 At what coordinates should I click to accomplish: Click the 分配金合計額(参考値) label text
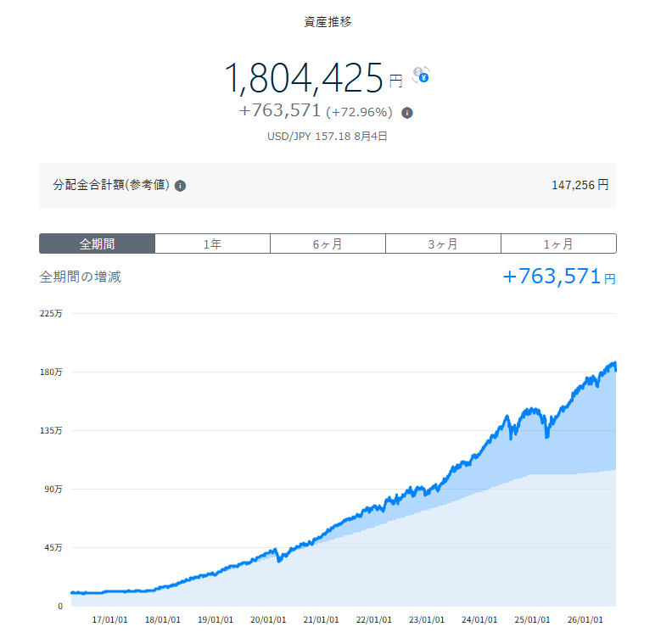pos(111,185)
